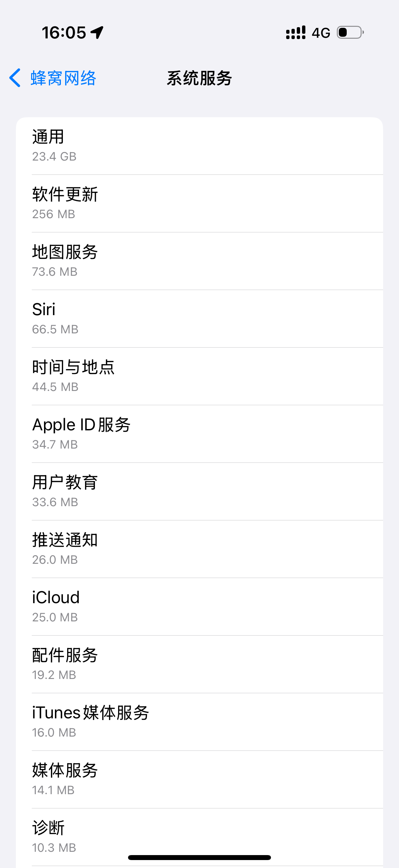Image resolution: width=399 pixels, height=868 pixels.
Task: Select the 用户教育 entry
Action: click(199, 492)
